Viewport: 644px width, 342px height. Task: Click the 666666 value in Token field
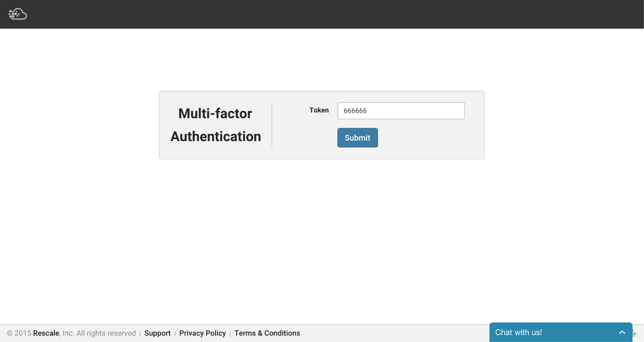(355, 111)
